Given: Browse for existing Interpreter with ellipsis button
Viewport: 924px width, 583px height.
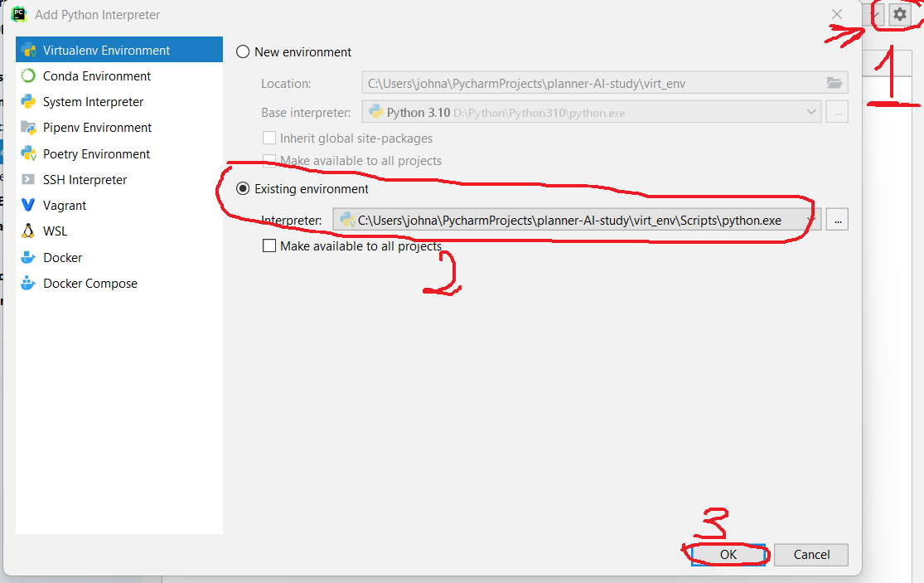Looking at the screenshot, I should 837,220.
